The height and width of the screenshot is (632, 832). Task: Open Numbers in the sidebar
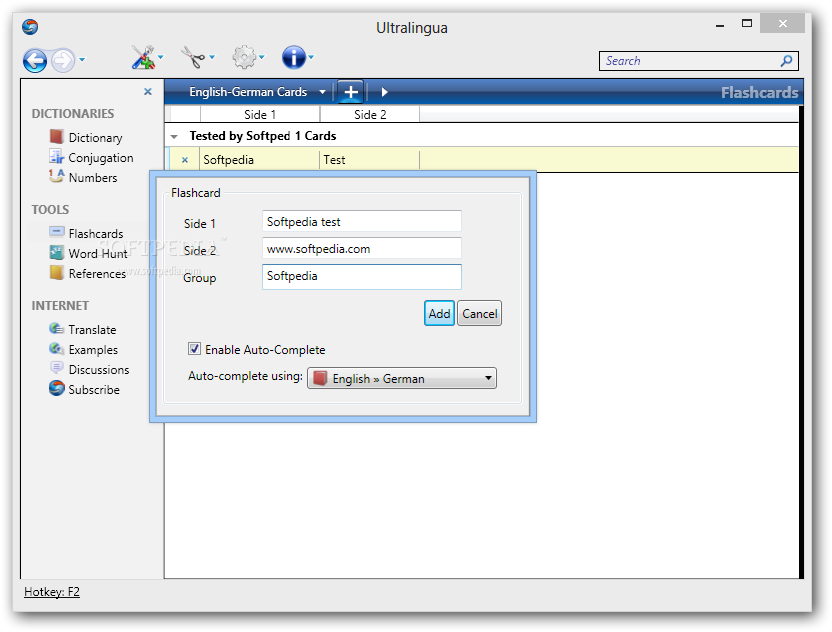[x=83, y=178]
